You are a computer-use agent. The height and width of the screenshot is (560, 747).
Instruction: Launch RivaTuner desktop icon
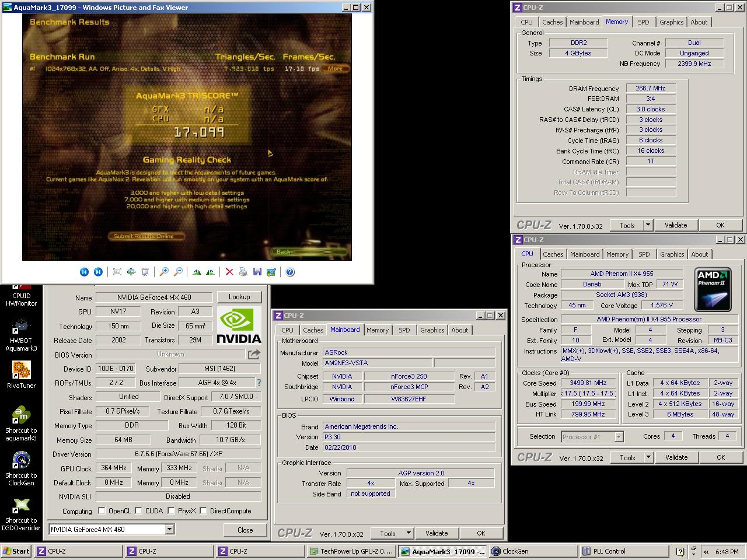[21, 375]
